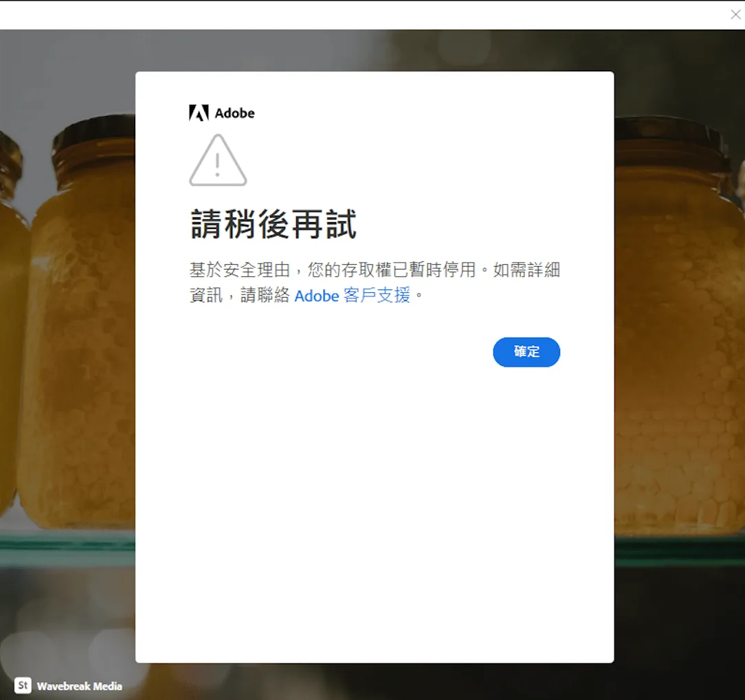Image resolution: width=745 pixels, height=700 pixels.
Task: Open the Adobe 客戶支援 link
Action: click(352, 295)
